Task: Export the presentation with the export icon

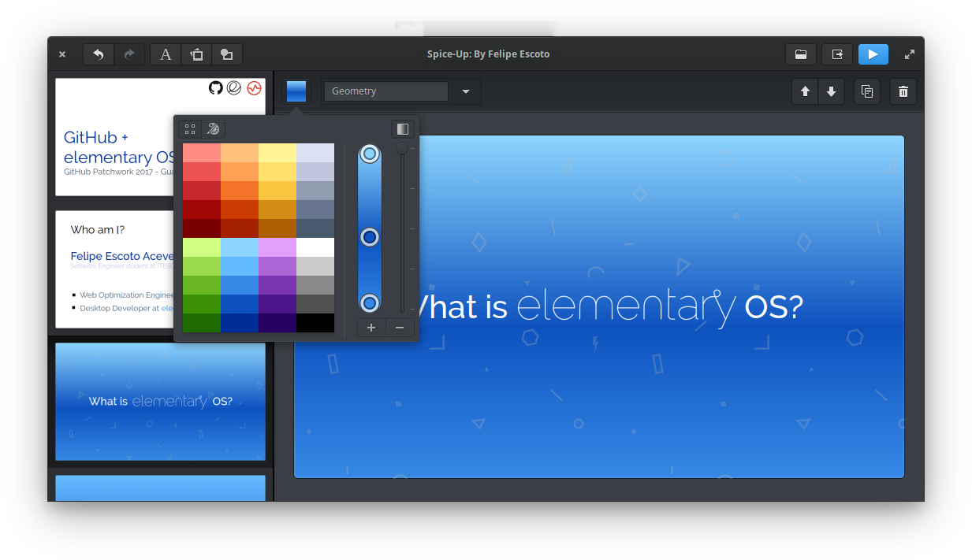Action: (x=837, y=54)
